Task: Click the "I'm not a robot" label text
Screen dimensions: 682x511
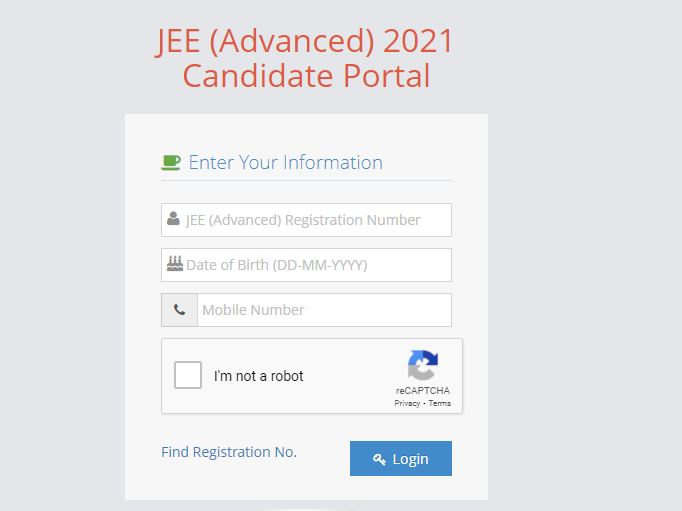Action: (x=259, y=376)
